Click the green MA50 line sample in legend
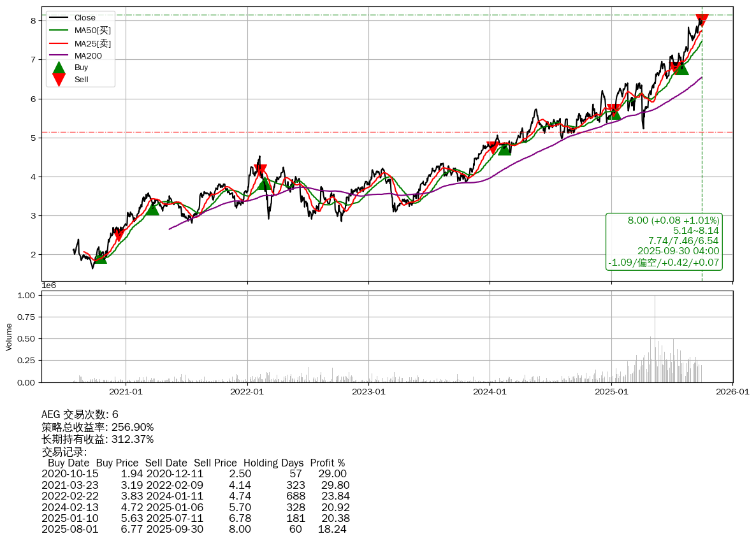This screenshot has height=541, width=756. point(59,31)
